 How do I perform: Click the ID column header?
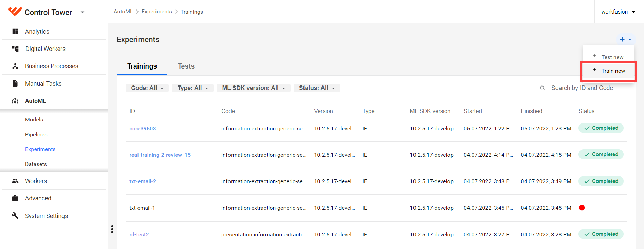pos(132,111)
